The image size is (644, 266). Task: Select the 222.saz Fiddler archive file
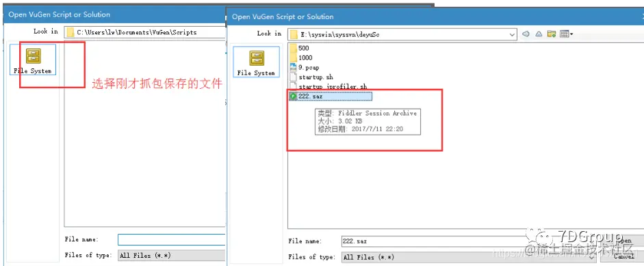331,96
